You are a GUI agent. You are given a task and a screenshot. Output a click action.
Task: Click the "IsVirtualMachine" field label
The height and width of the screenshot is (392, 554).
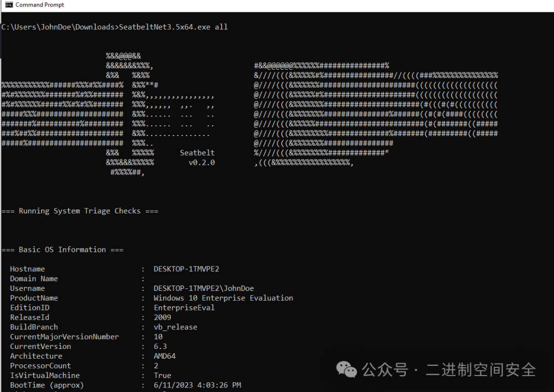pos(45,376)
